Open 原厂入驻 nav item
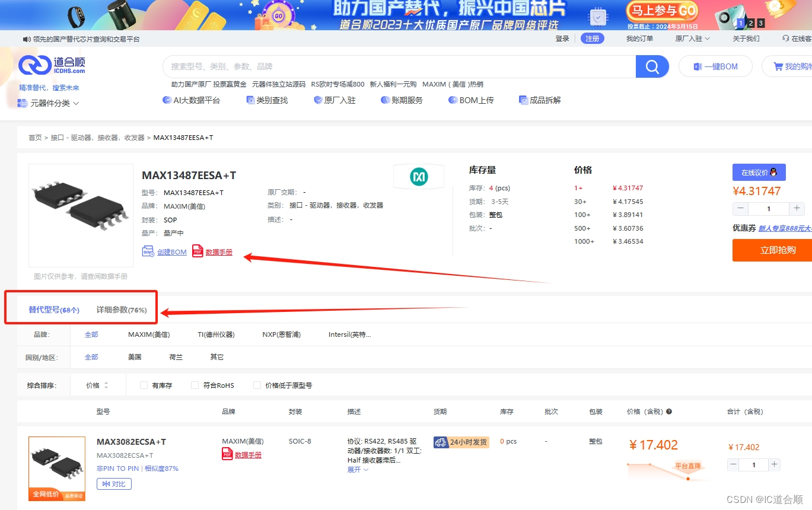The height and width of the screenshot is (510, 812). tap(335, 100)
